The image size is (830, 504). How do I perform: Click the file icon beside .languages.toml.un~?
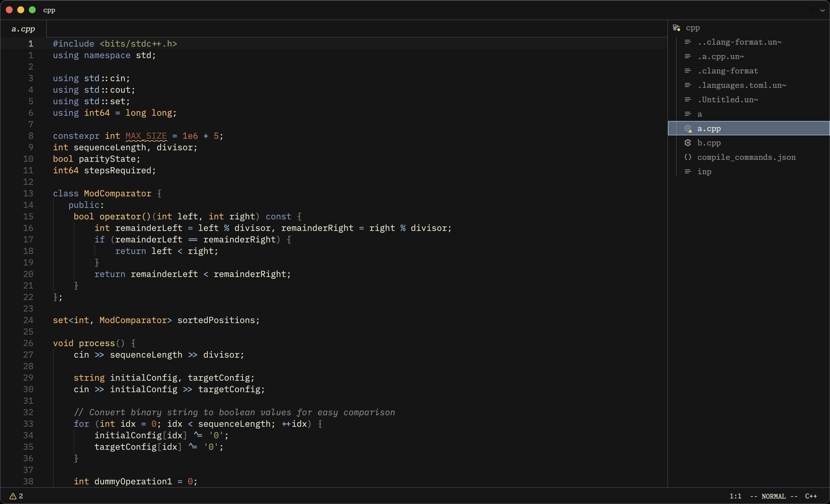point(688,85)
